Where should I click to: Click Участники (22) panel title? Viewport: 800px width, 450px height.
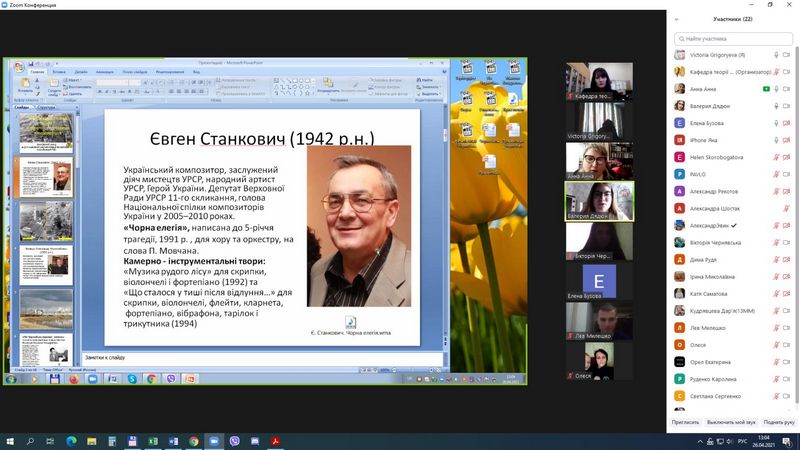click(x=733, y=19)
